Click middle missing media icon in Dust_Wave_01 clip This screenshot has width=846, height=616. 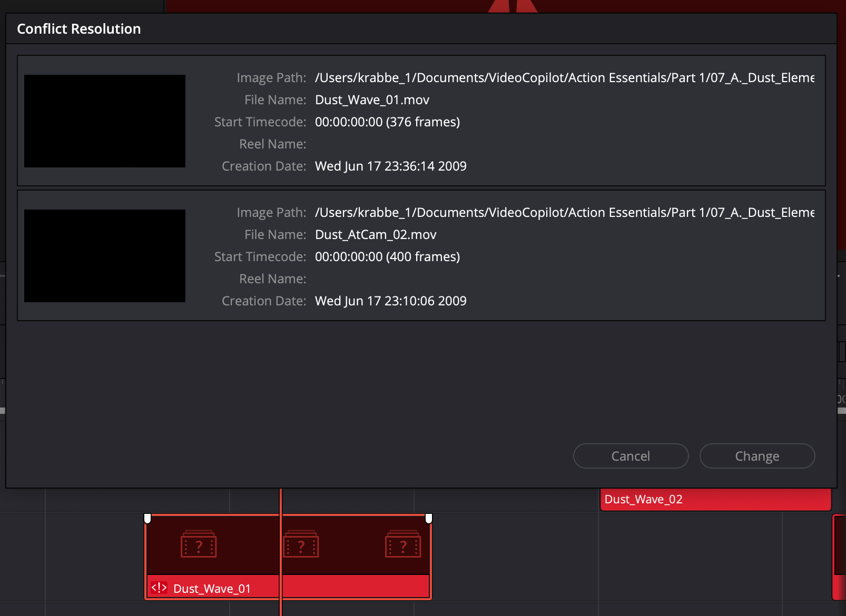(x=301, y=544)
